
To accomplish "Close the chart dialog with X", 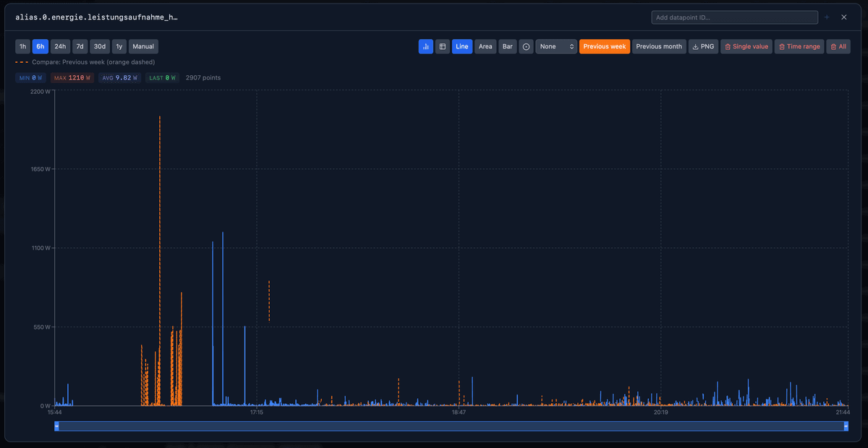I will [x=843, y=17].
